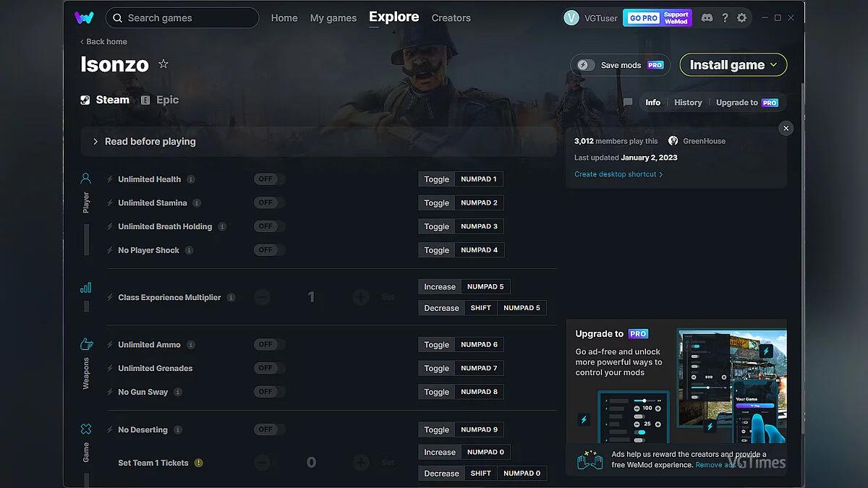Favorite Isonzo with the star icon
This screenshot has width=868, height=488.
tap(163, 64)
